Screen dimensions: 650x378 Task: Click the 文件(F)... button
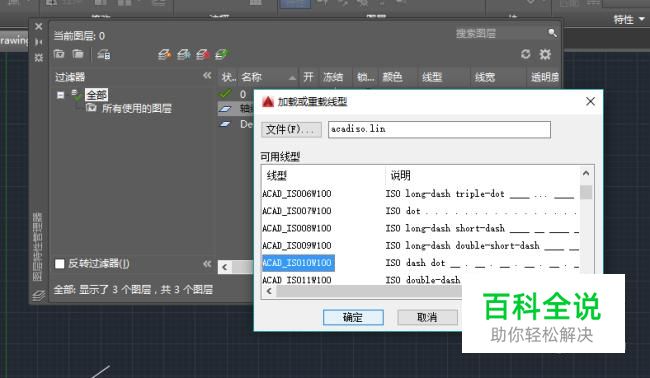291,129
